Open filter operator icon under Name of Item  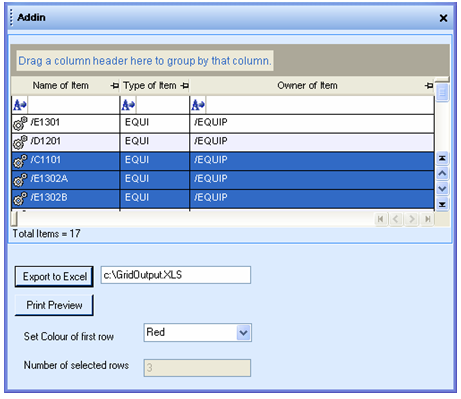pyautogui.click(x=20, y=105)
